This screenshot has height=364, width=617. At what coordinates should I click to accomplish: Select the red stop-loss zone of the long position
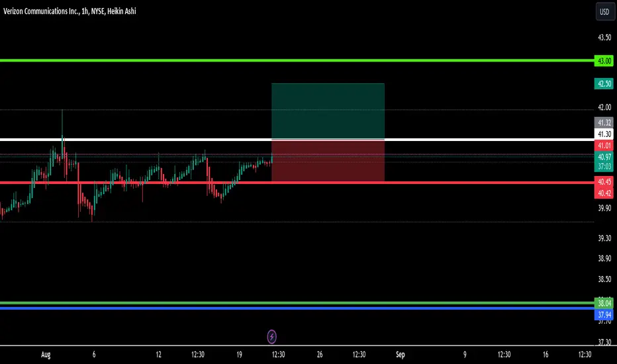click(328, 161)
